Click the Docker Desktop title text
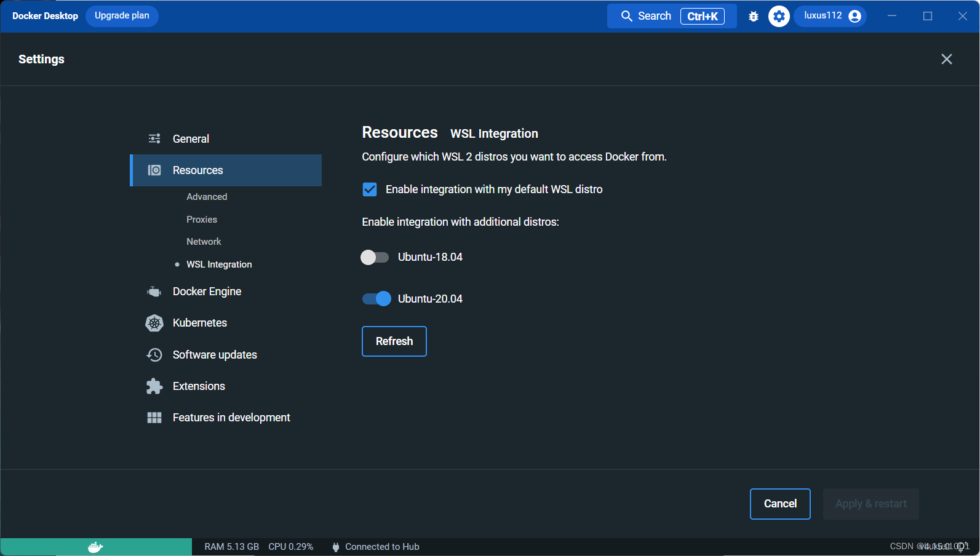The width and height of the screenshot is (980, 556). (45, 16)
